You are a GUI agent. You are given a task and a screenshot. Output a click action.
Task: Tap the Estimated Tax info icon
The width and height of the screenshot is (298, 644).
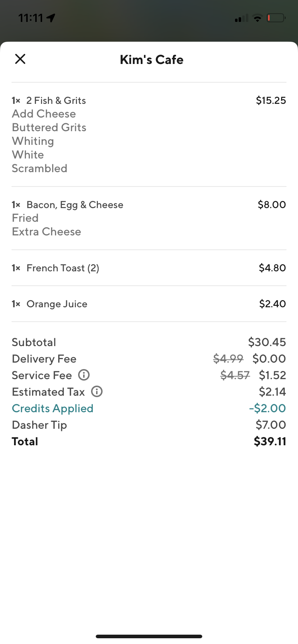(x=97, y=391)
